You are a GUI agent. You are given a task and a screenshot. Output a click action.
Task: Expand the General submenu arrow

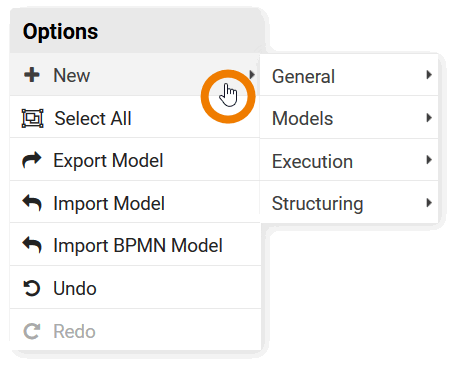[429, 75]
